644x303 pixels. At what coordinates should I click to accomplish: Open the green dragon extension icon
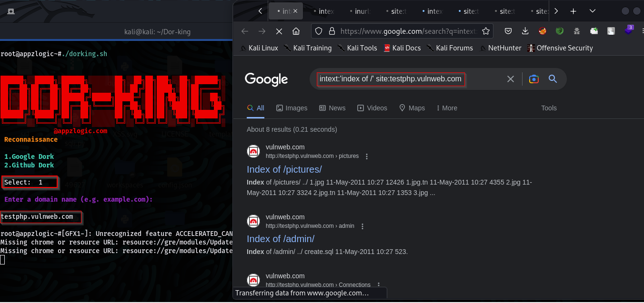coord(559,31)
